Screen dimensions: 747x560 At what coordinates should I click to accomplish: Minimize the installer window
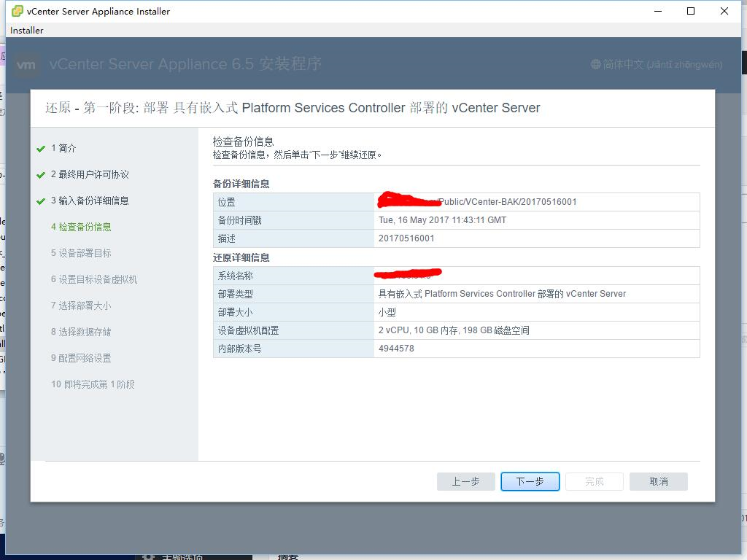[x=658, y=11]
